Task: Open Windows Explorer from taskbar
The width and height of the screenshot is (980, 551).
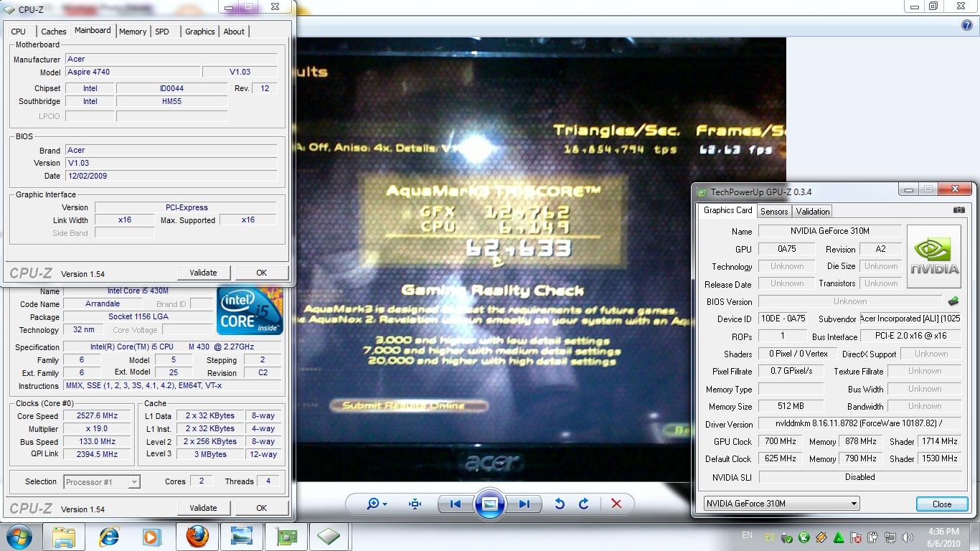Action: pyautogui.click(x=64, y=537)
